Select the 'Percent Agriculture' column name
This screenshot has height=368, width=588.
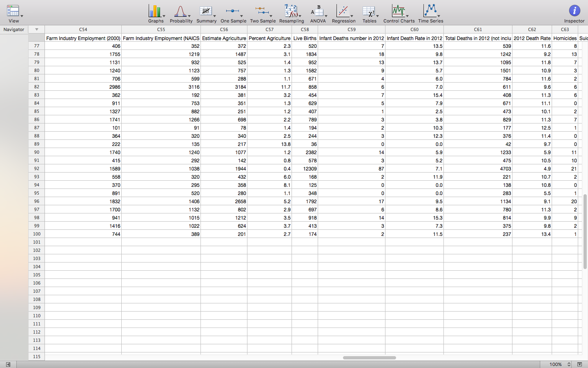pyautogui.click(x=269, y=38)
